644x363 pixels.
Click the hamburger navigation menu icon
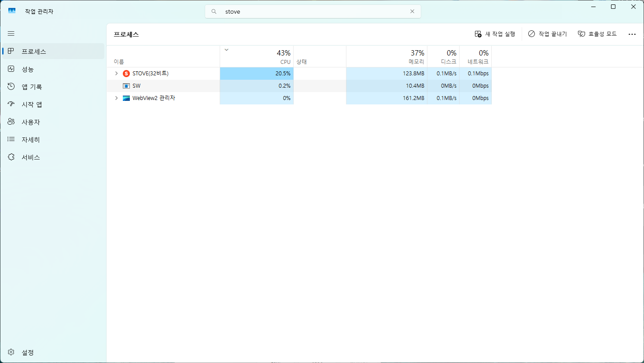point(11,33)
